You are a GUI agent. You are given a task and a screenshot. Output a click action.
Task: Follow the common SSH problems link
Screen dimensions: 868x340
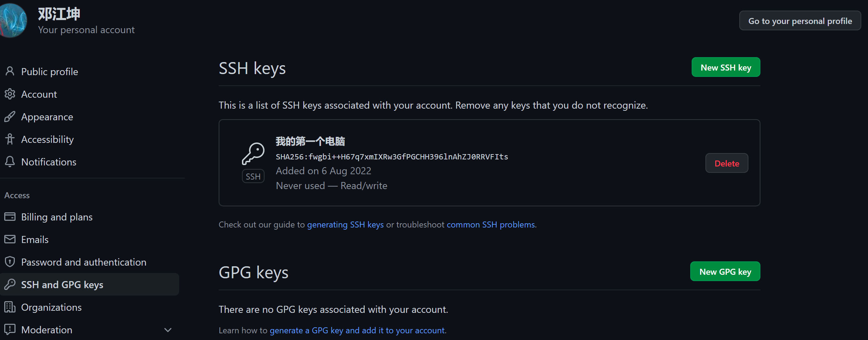491,225
